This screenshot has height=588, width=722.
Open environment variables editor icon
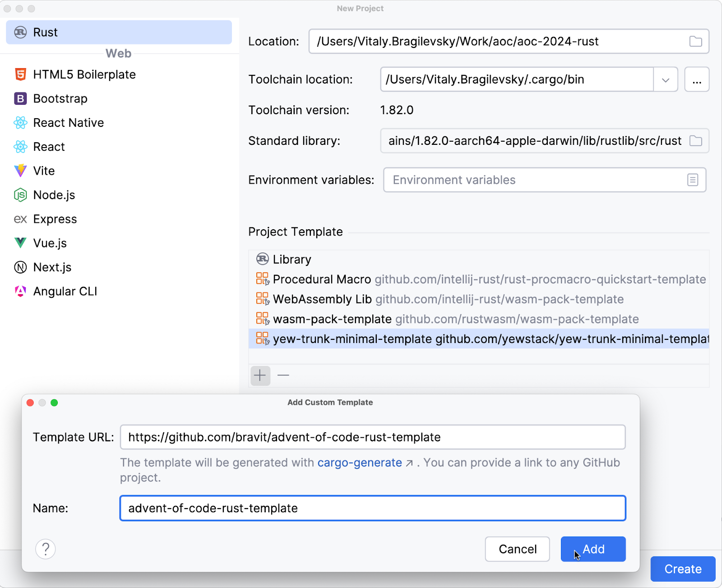(693, 180)
